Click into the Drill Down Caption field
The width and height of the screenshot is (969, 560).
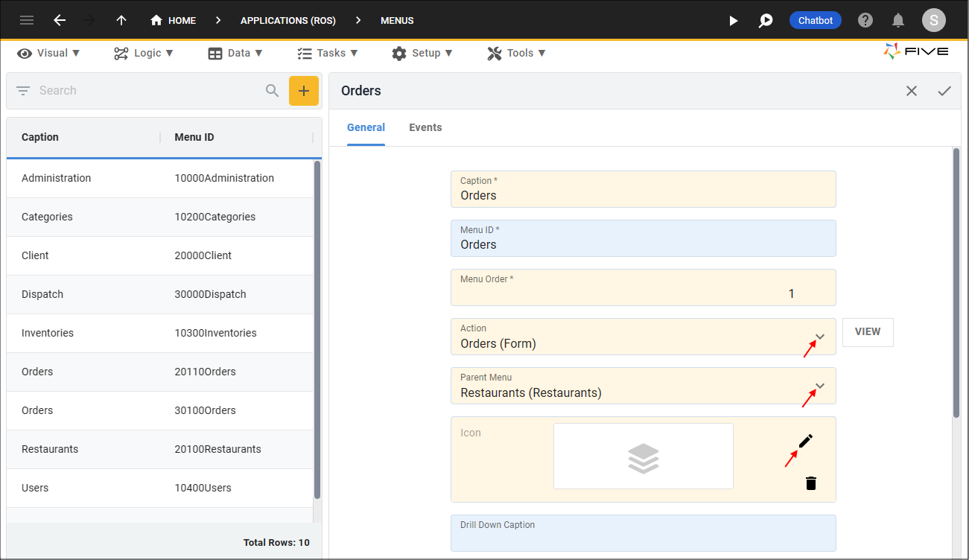644,533
